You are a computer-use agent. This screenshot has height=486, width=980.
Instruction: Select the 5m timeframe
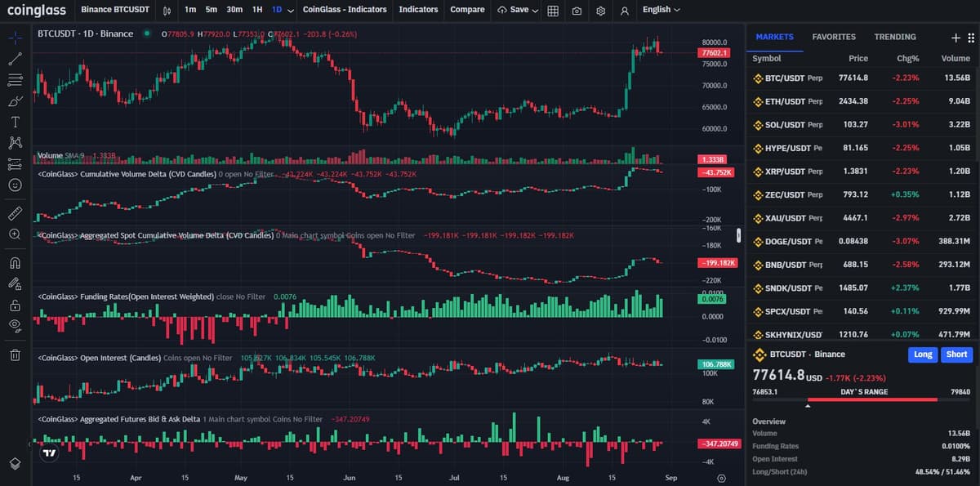click(212, 10)
